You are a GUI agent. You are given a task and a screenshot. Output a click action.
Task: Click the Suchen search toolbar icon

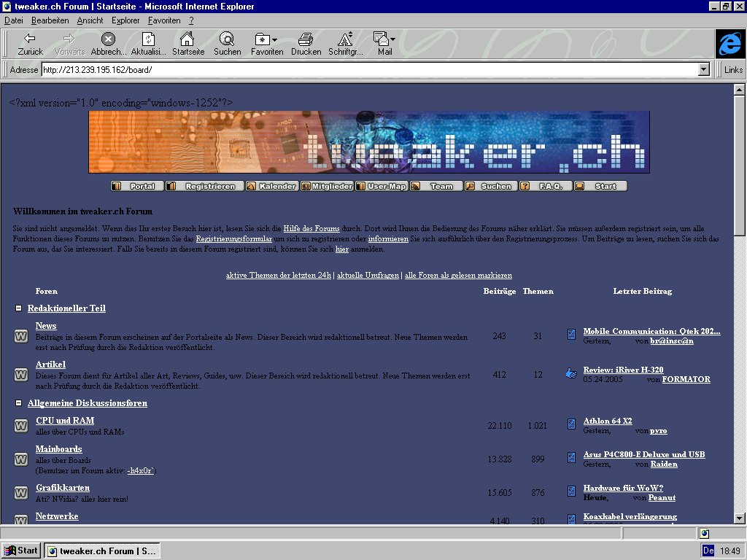pos(227,39)
